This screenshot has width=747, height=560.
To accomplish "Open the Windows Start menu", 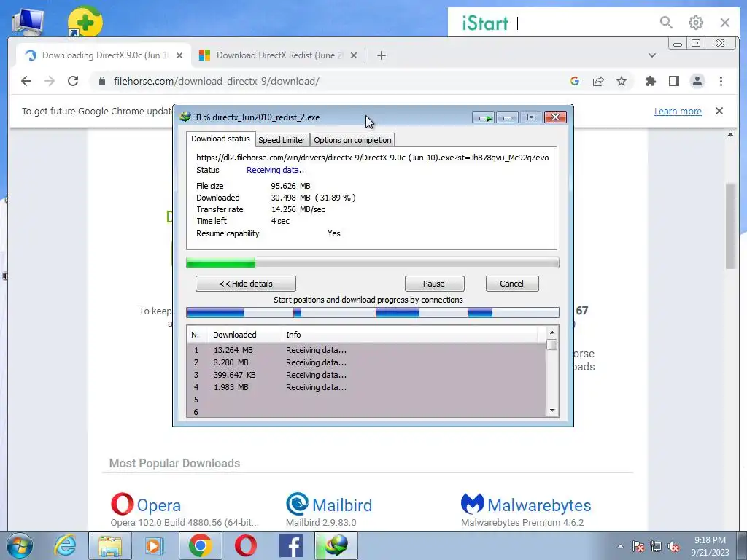I will 19,545.
